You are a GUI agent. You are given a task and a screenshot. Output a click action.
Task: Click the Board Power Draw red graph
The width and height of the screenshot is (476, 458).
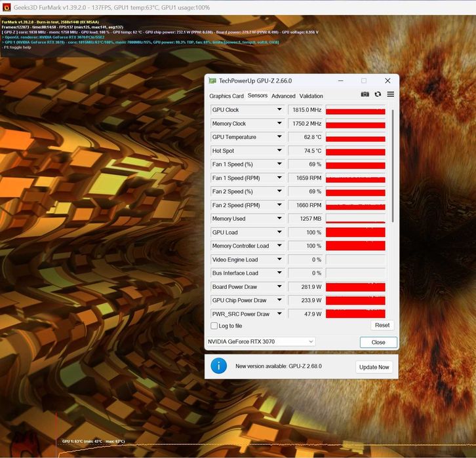pyautogui.click(x=355, y=286)
